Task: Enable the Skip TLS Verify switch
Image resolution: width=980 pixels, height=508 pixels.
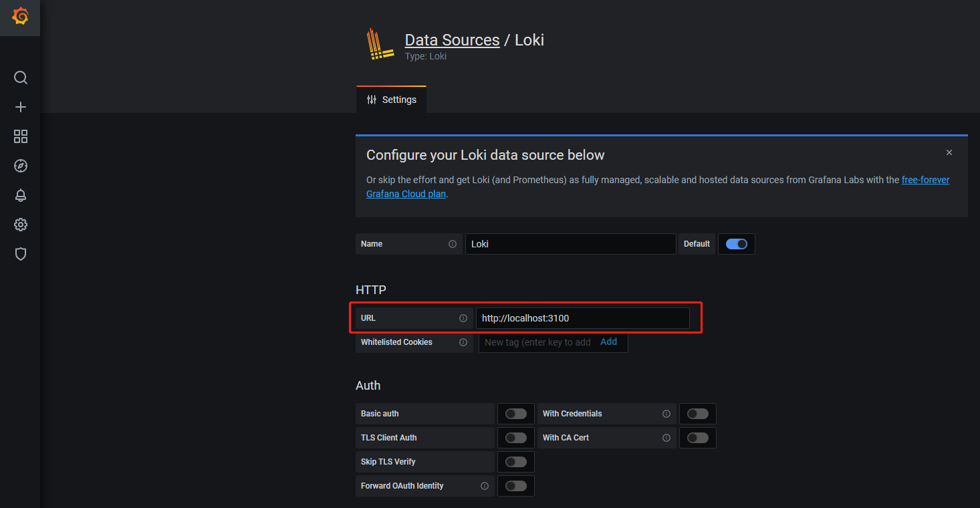Action: pos(516,462)
